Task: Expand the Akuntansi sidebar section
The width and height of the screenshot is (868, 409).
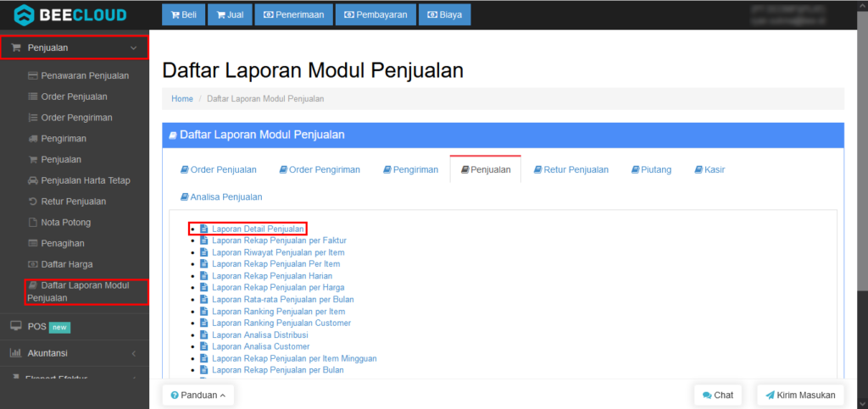Action: (x=133, y=353)
